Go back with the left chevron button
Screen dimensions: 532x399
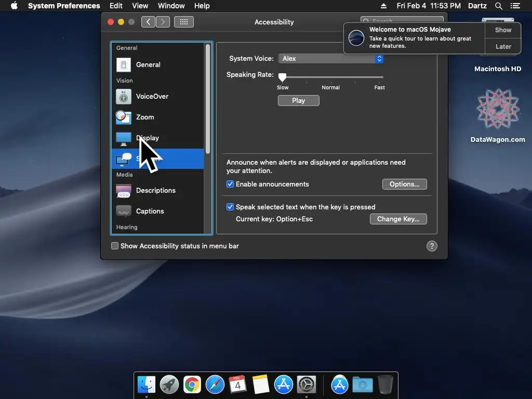[148, 22]
